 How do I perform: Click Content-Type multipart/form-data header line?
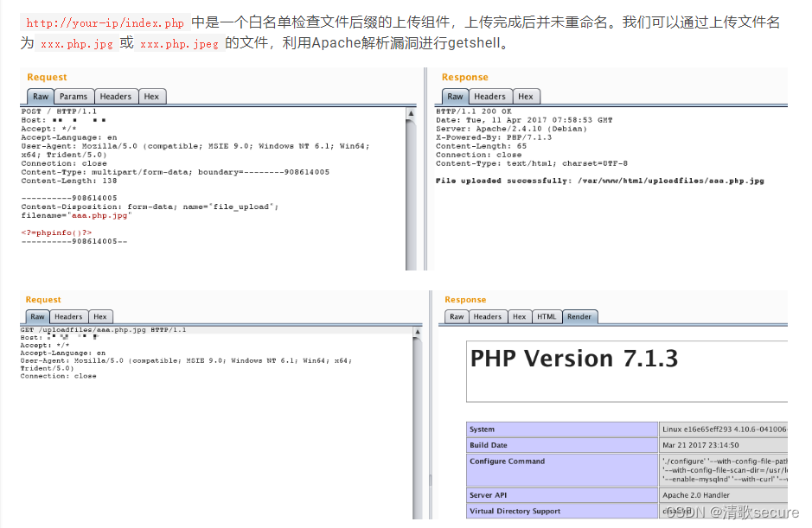(175, 172)
